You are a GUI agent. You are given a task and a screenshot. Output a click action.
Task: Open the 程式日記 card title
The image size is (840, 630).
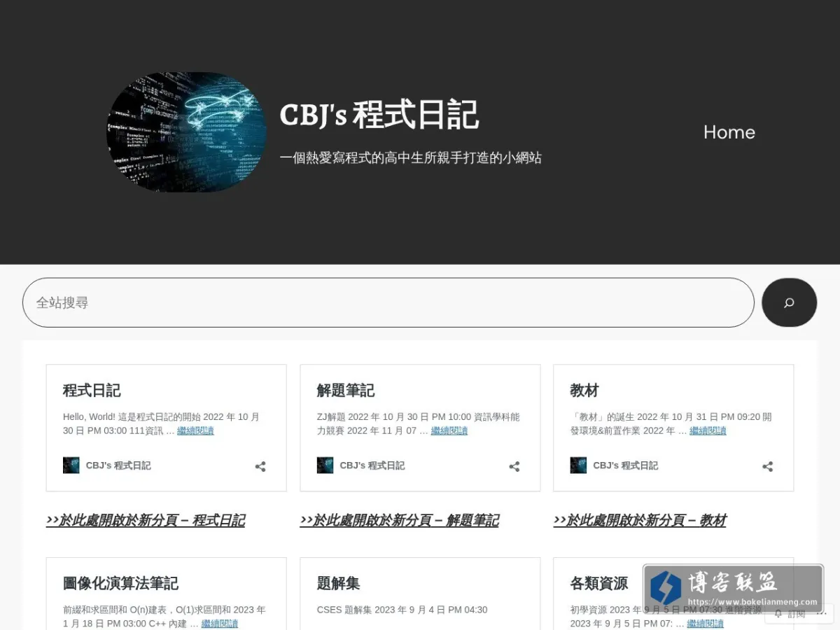pos(92,391)
